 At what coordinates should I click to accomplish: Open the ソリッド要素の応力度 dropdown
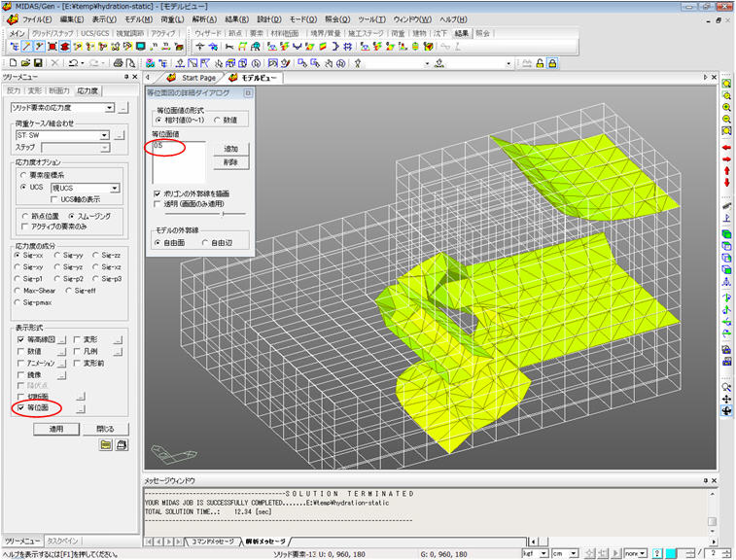pyautogui.click(x=109, y=108)
